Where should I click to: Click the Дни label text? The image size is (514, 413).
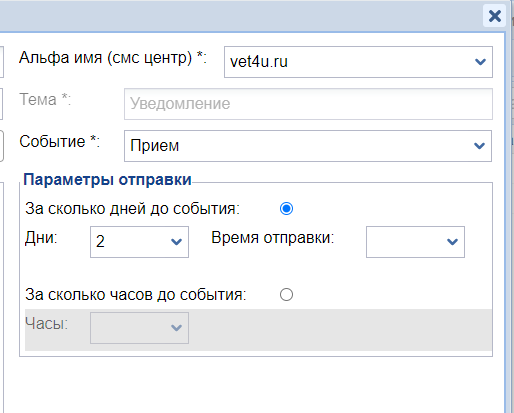click(x=41, y=238)
